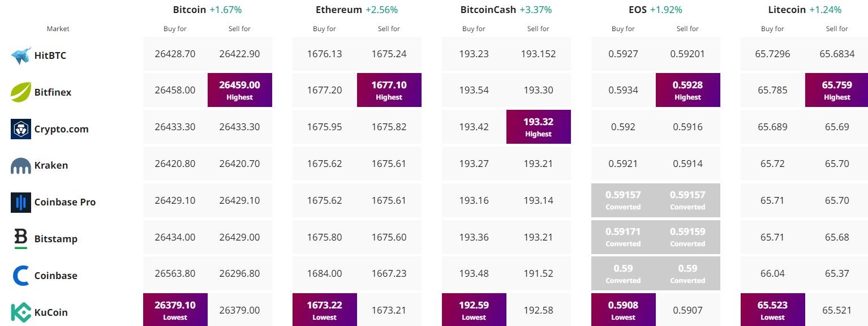
Task: Click the Bitfinex green leaf logo
Action: pos(21,92)
